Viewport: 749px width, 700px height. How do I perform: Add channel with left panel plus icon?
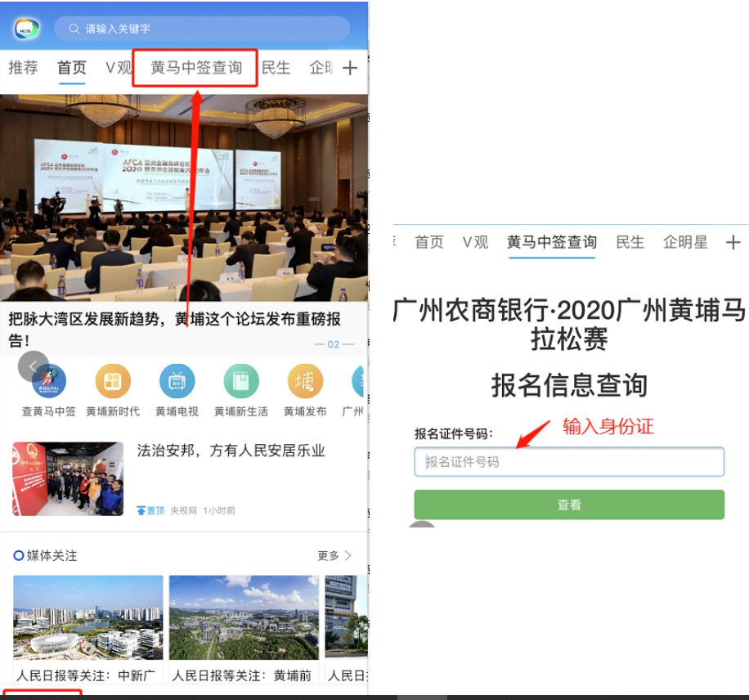click(x=350, y=68)
